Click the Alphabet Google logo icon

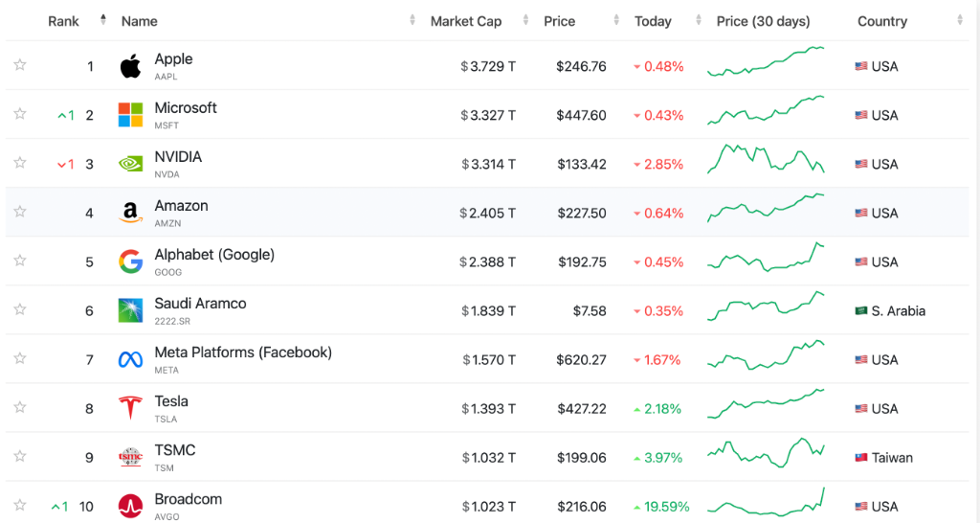pos(130,261)
